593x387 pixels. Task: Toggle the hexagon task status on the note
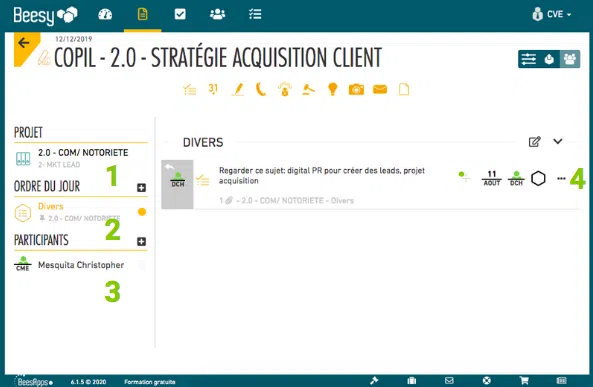[538, 178]
